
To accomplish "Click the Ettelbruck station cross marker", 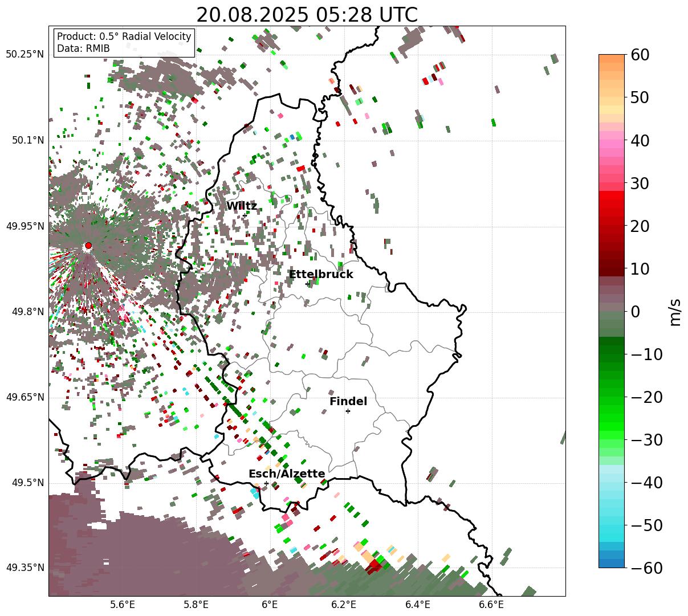I will [x=307, y=284].
